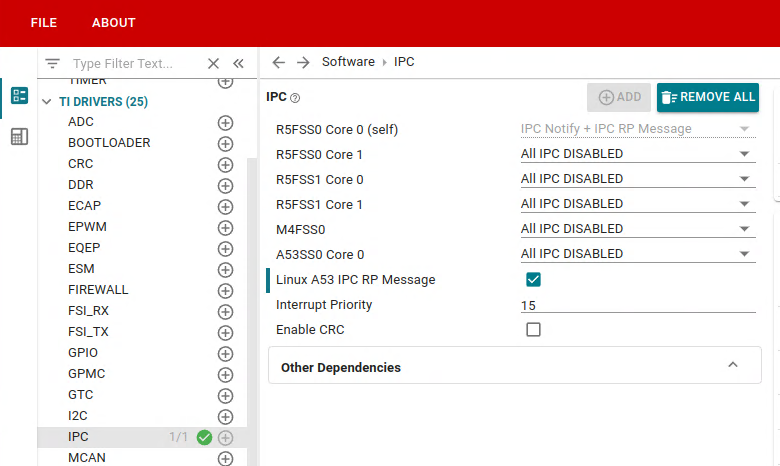
Task: Click the disabled ADD button
Action: [x=619, y=97]
